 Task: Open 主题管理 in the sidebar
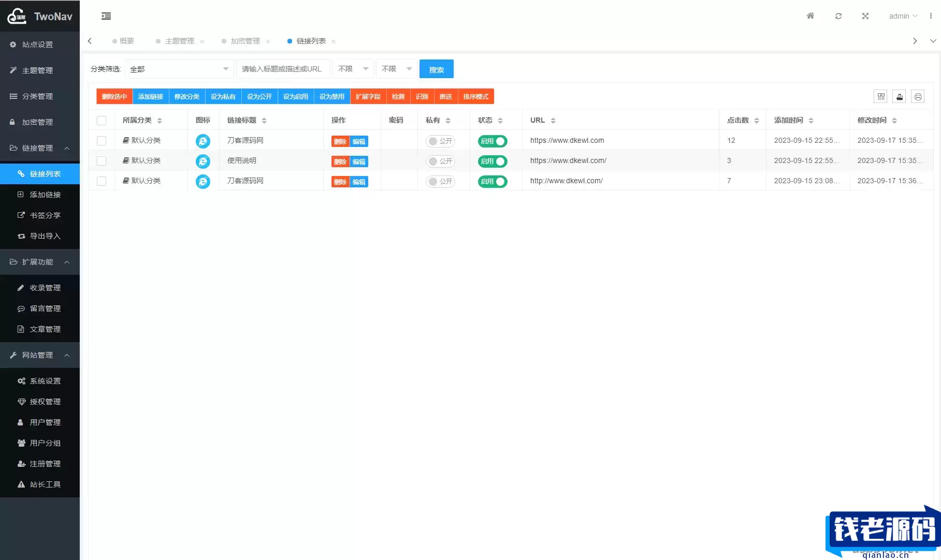click(x=40, y=70)
